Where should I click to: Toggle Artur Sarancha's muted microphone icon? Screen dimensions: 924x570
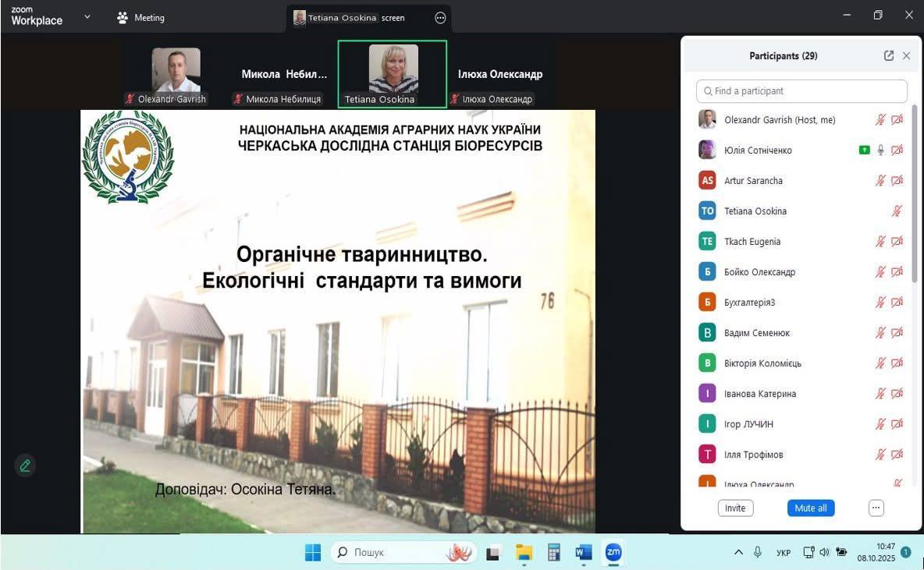tap(880, 181)
